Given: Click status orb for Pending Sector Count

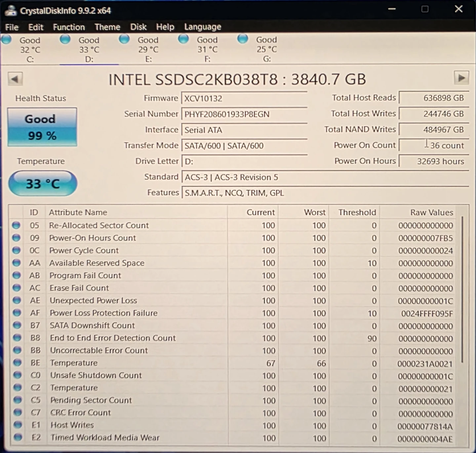Looking at the screenshot, I should 18,400.
